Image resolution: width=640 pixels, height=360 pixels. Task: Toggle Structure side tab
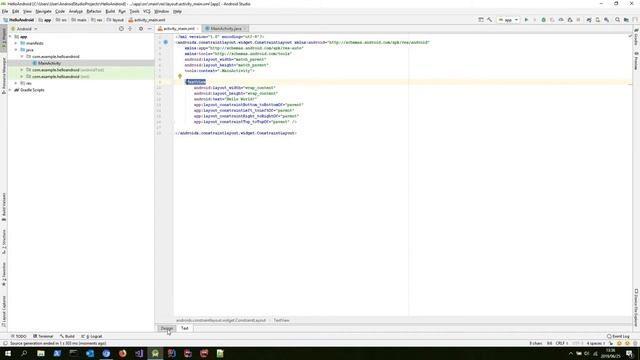pos(4,241)
